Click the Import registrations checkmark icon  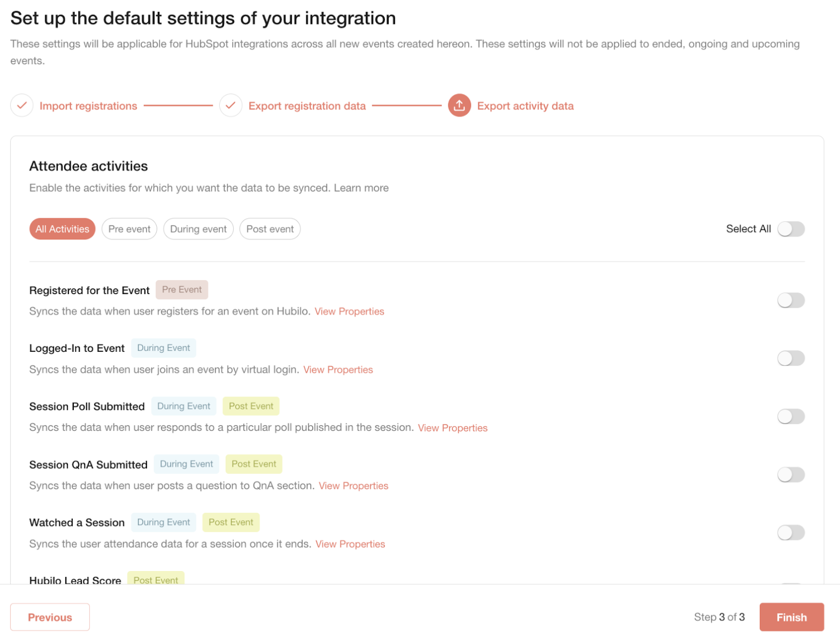pos(22,106)
